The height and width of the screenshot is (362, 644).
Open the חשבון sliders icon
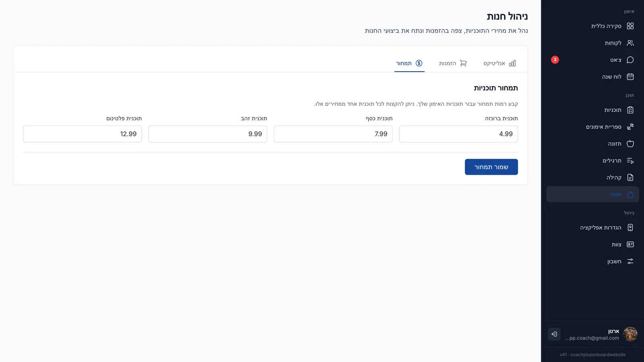coord(630,261)
